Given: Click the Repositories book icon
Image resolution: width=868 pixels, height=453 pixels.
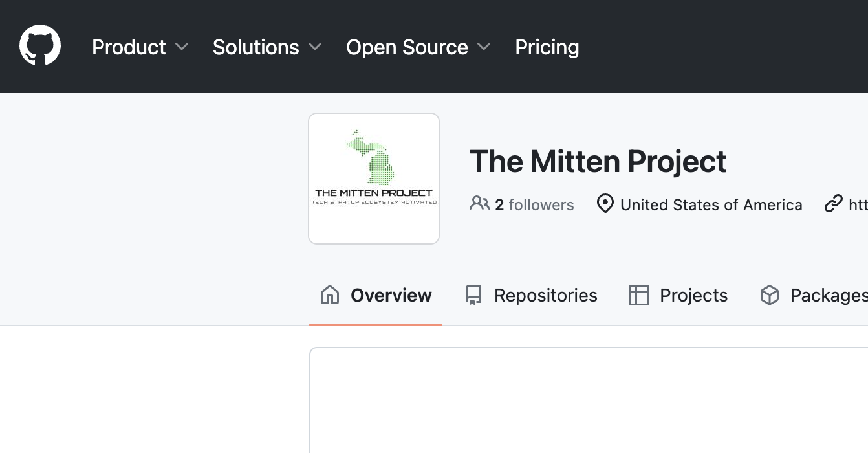Looking at the screenshot, I should coord(473,295).
